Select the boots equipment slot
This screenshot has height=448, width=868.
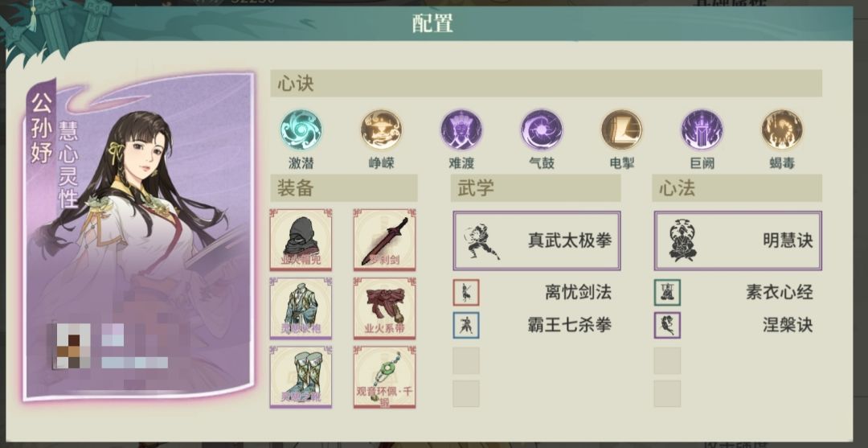(x=301, y=377)
